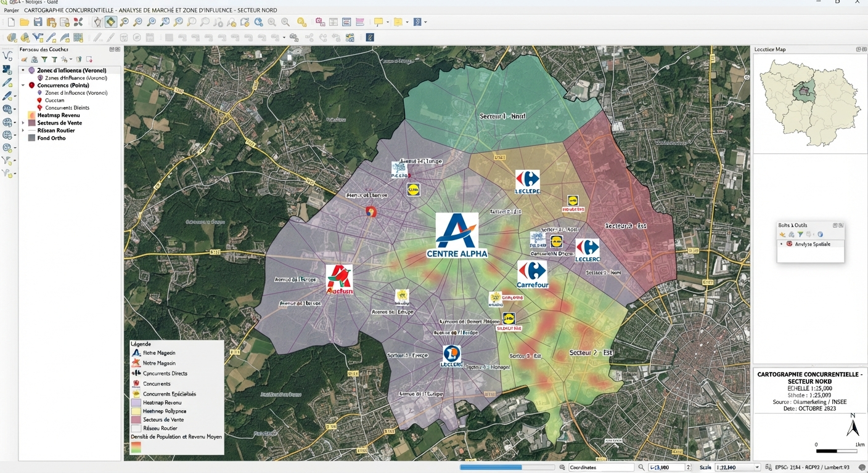Viewport: 868px width, 473px height.
Task: Click remove layer icon in layers panel toolbar
Action: pyautogui.click(x=89, y=60)
